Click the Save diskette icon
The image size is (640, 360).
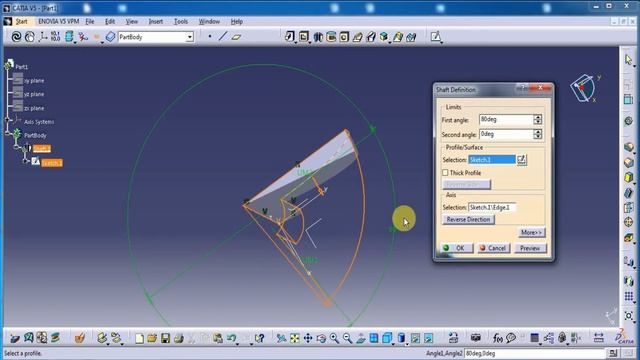coord(165,338)
